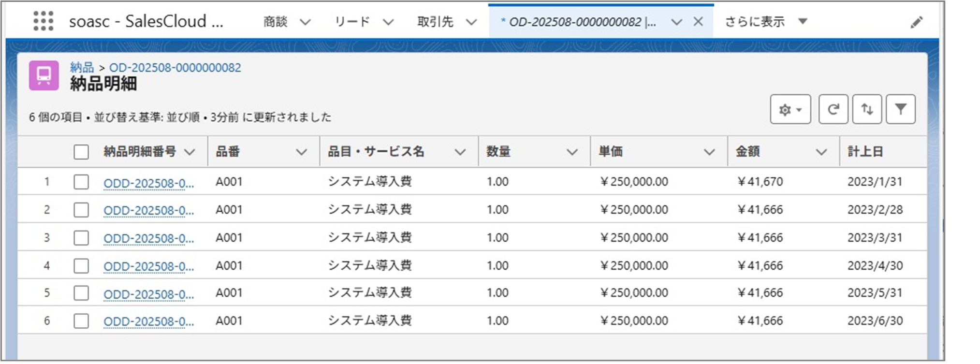Image resolution: width=980 pixels, height=364 pixels.
Task: Check the row 2 checkbox dated 2023/2/28
Action: coord(81,210)
